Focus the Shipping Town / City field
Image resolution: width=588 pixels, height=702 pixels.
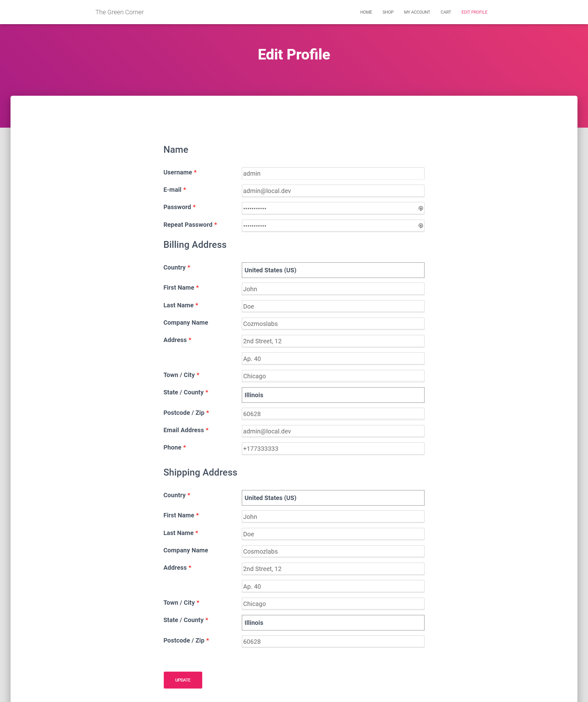click(x=333, y=604)
